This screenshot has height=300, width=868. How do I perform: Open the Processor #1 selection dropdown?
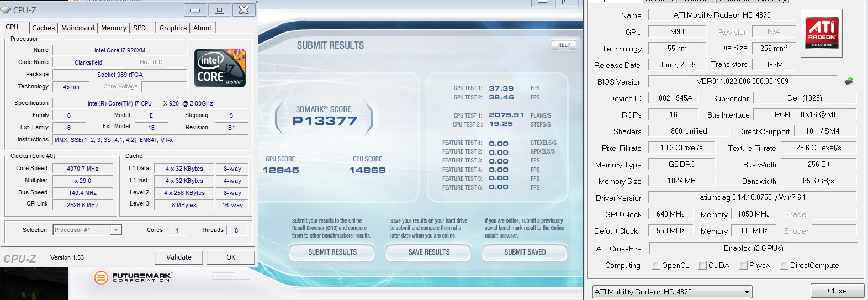coord(87,230)
